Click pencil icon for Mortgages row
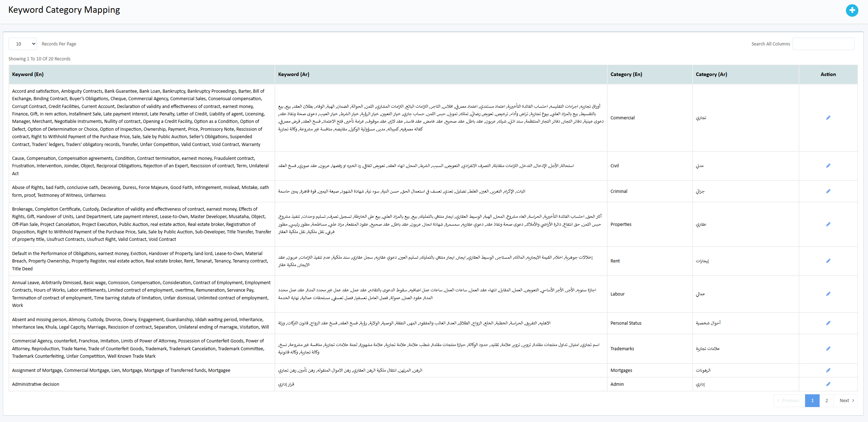Image resolution: width=868 pixels, height=422 pixels. pyautogui.click(x=828, y=370)
